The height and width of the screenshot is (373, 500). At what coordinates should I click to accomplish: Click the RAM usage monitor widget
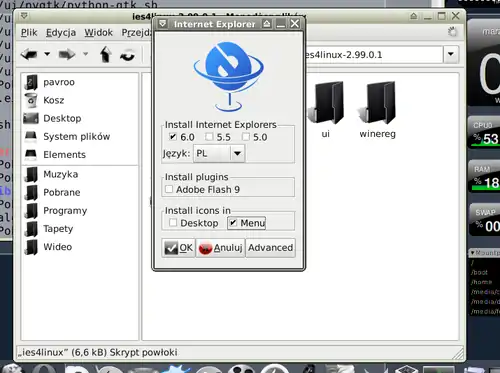(x=484, y=177)
